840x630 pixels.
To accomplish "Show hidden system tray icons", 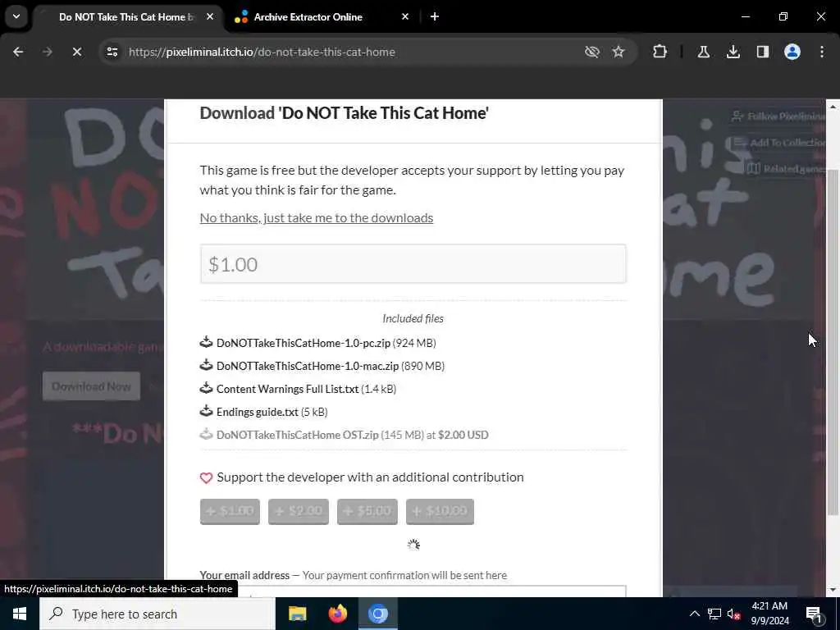I will 694,614.
